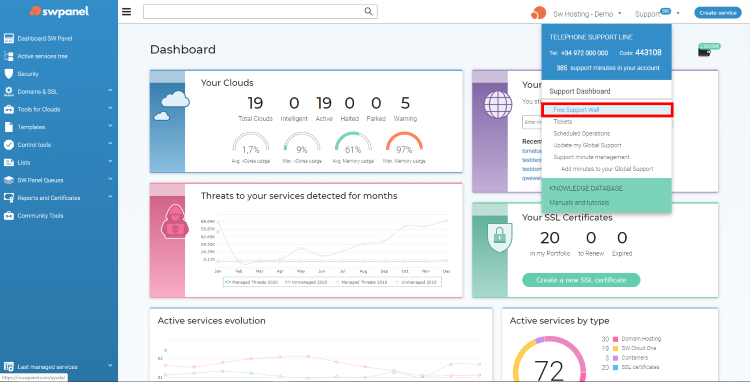Toggle SSL certificates blue legend swatch
The height and width of the screenshot is (382, 750).
tap(616, 368)
